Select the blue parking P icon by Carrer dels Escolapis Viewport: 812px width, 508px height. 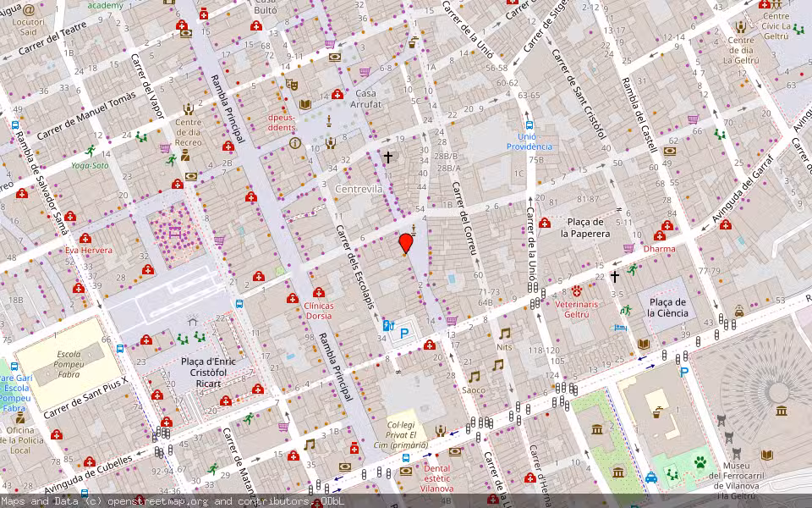point(404,334)
